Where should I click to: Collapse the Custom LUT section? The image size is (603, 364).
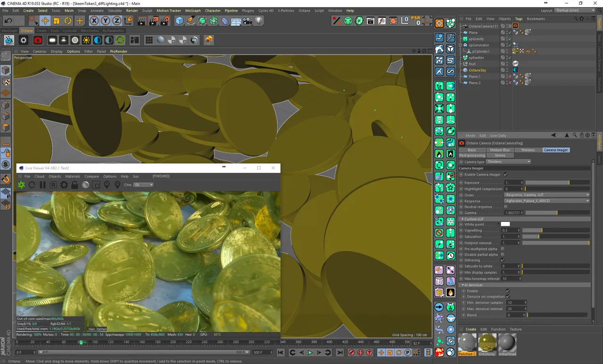click(x=462, y=219)
